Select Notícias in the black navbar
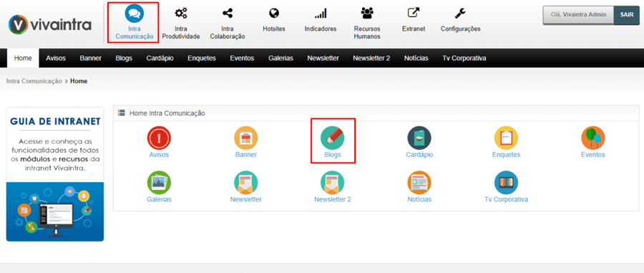644x273 pixels. click(x=416, y=58)
